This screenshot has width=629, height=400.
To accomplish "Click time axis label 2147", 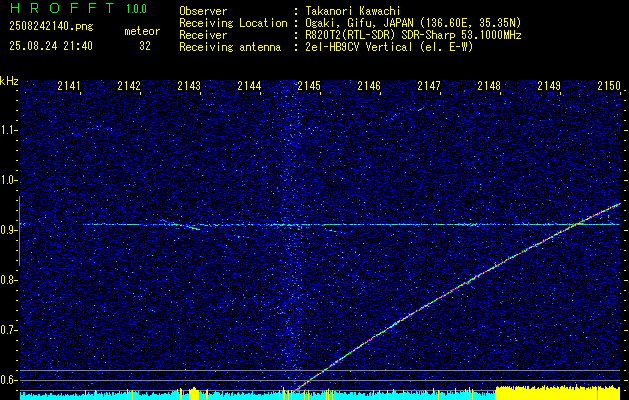I will tap(429, 86).
